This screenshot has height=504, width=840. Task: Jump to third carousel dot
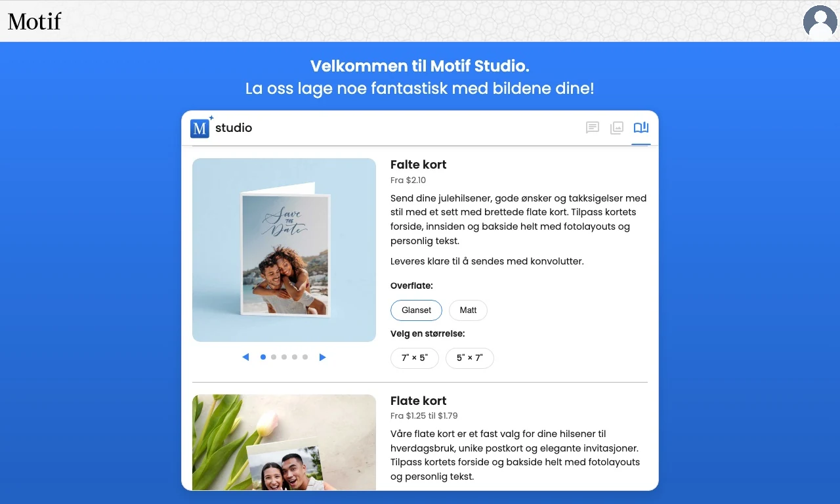click(284, 357)
